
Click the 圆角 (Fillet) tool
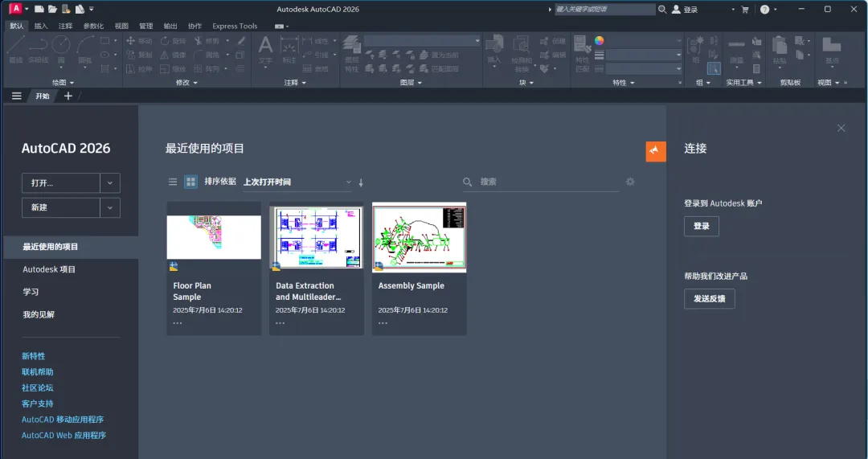click(x=207, y=55)
